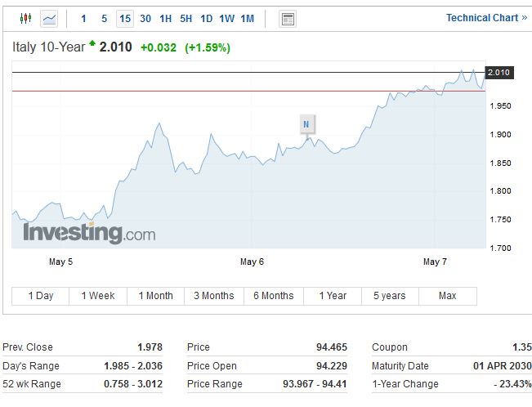Click the Price value 94.465

click(332, 347)
